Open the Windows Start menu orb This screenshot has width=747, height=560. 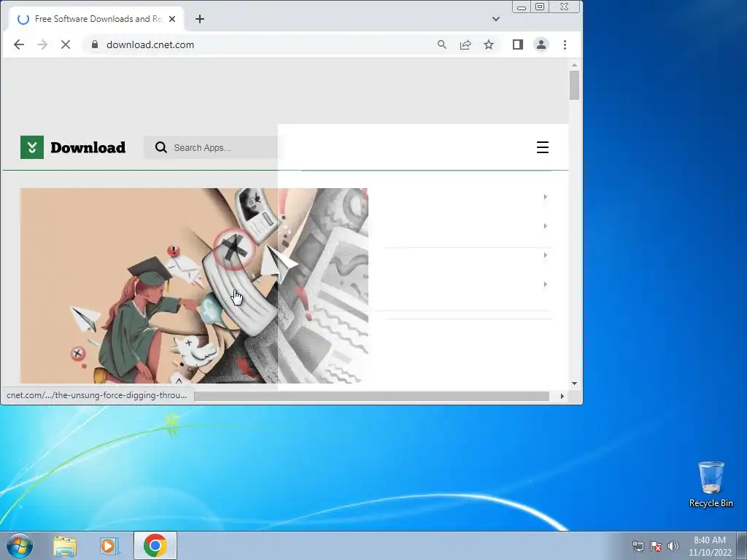coord(19,545)
